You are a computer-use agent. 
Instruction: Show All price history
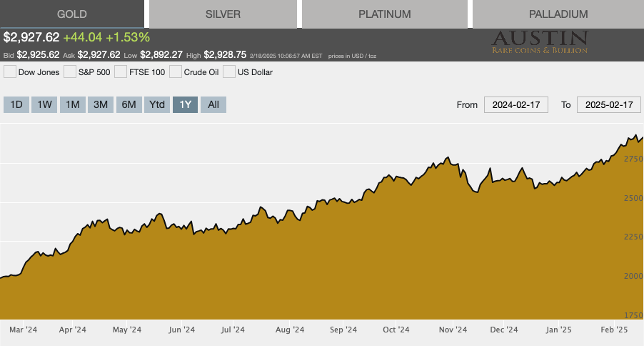[213, 104]
